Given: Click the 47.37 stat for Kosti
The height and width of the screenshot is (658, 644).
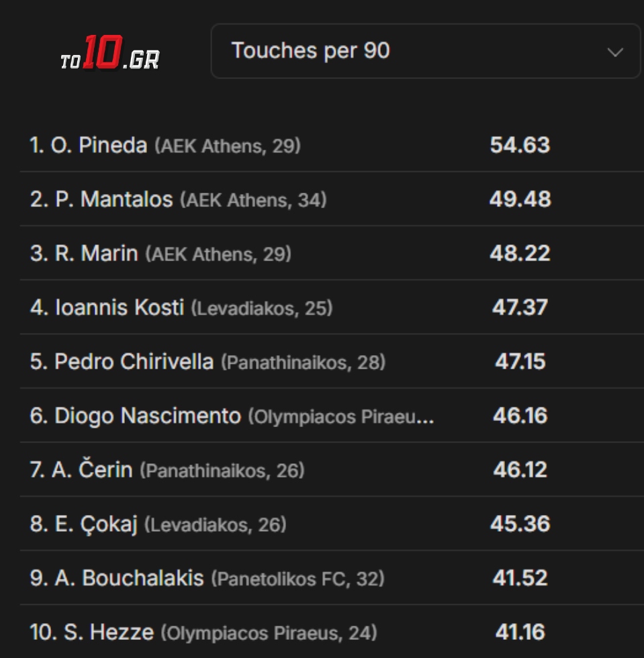Looking at the screenshot, I should coord(520,308).
